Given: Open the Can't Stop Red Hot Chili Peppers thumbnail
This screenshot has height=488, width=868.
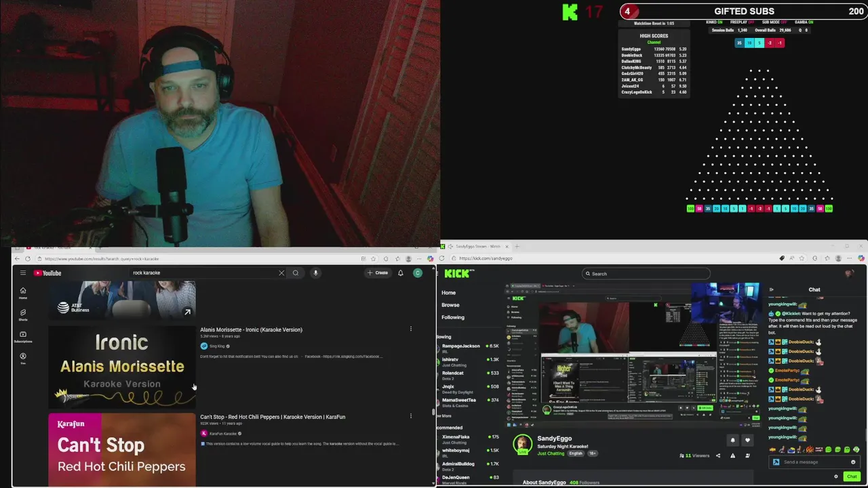Looking at the screenshot, I should [x=122, y=450].
